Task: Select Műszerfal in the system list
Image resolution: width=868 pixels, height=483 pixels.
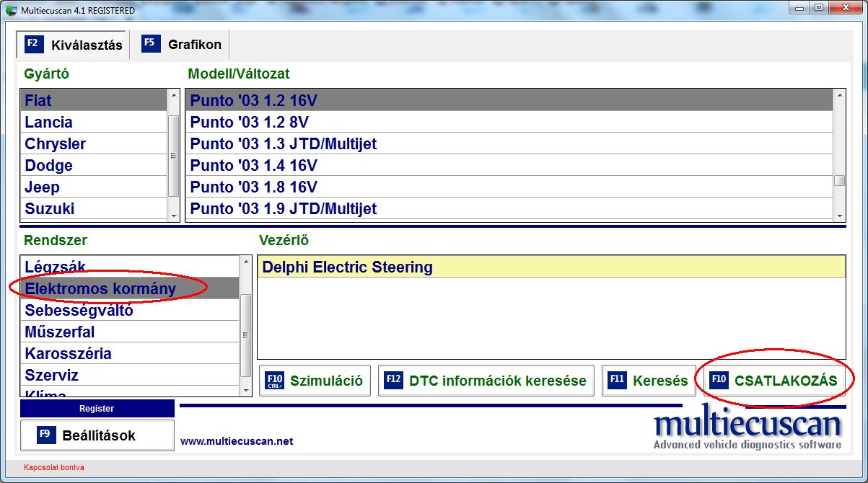Action: (x=130, y=332)
